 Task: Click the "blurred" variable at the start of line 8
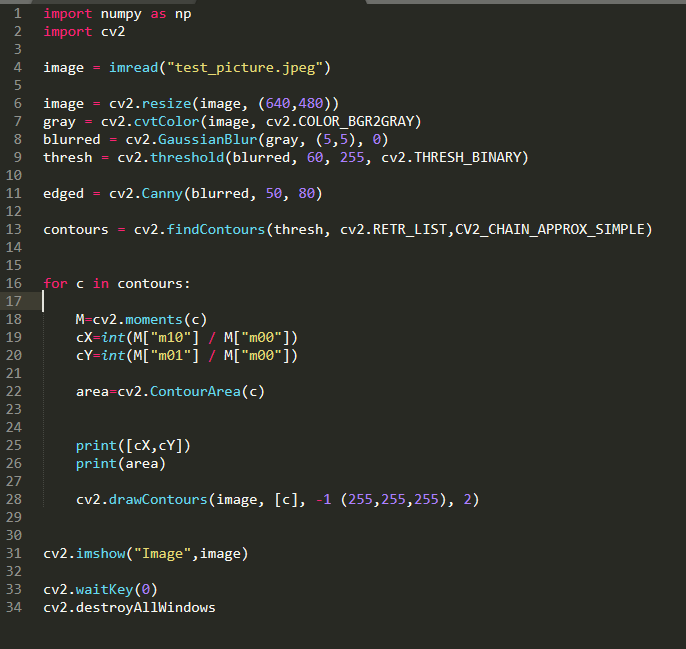click(72, 140)
